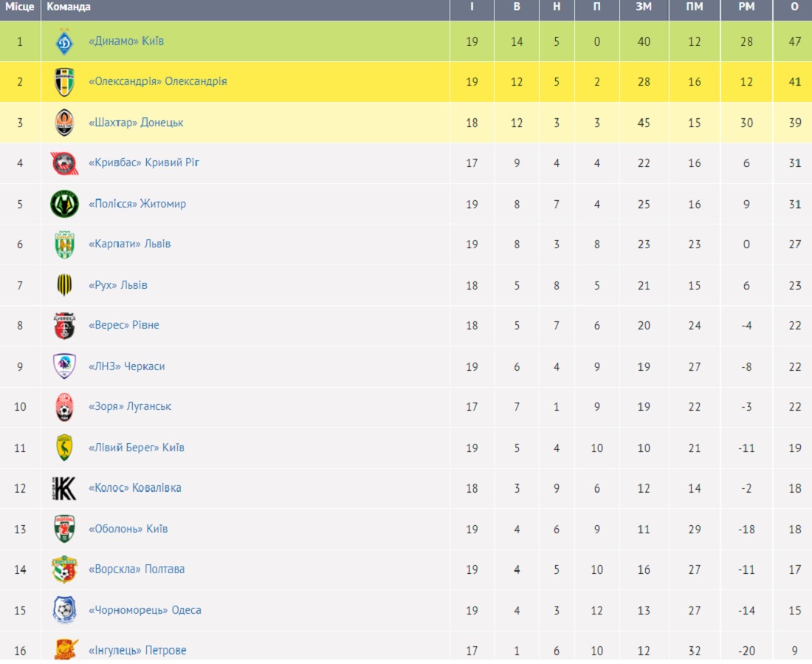Click the Kryvbas Kryvyi Rih emblem

point(64,163)
